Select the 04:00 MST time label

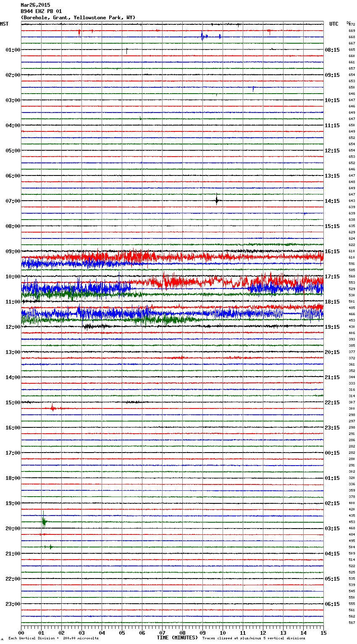(x=13, y=126)
